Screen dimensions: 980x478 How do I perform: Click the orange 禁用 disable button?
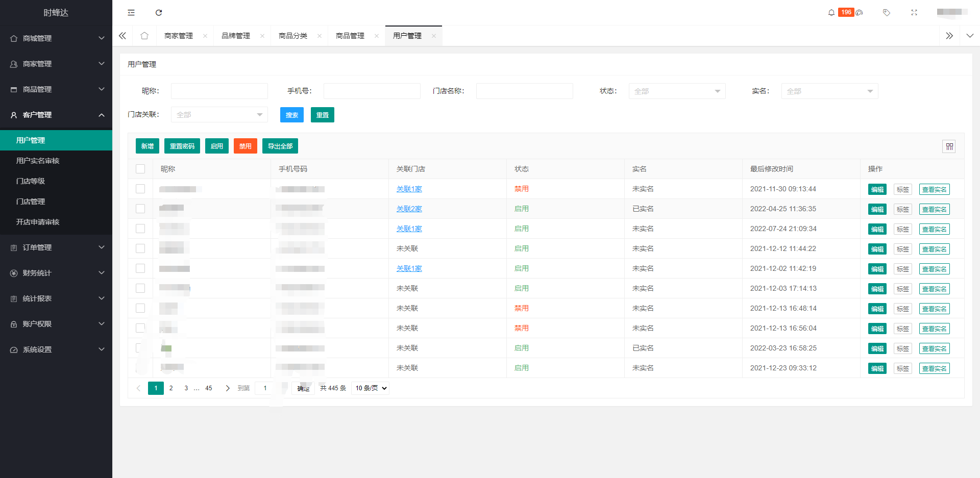[246, 146]
